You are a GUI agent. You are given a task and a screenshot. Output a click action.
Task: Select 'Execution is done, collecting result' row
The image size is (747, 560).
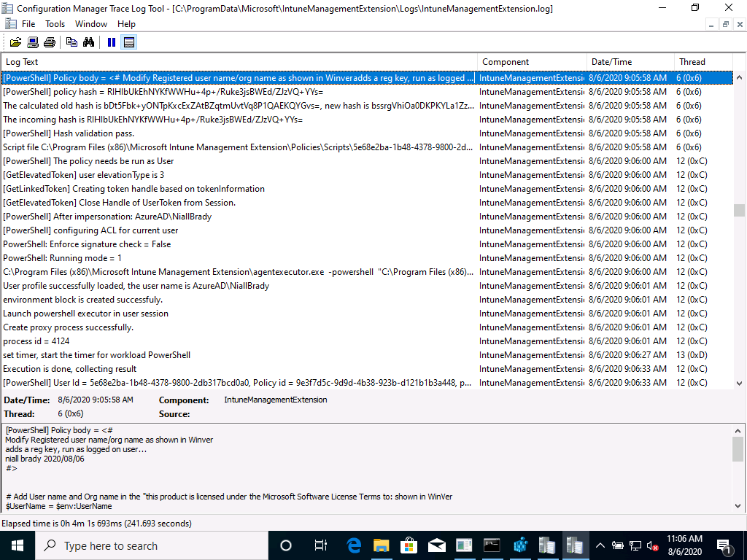point(367,369)
